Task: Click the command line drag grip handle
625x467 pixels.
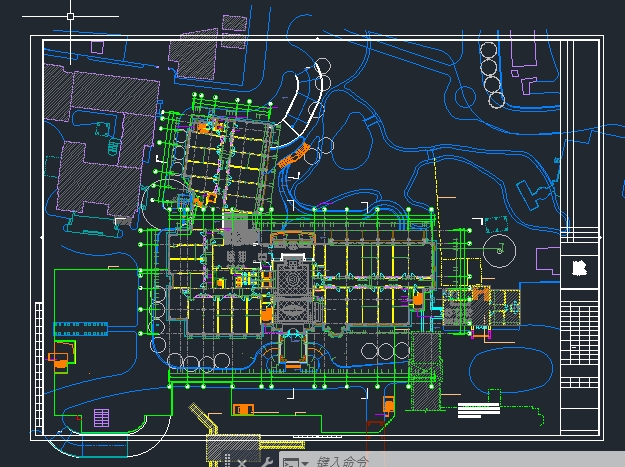Action: click(227, 460)
